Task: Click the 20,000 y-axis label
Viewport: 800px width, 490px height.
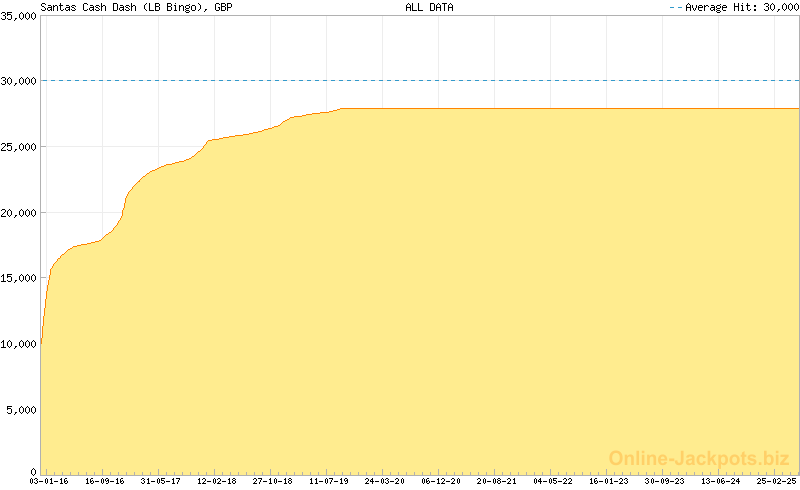Action: [x=18, y=213]
